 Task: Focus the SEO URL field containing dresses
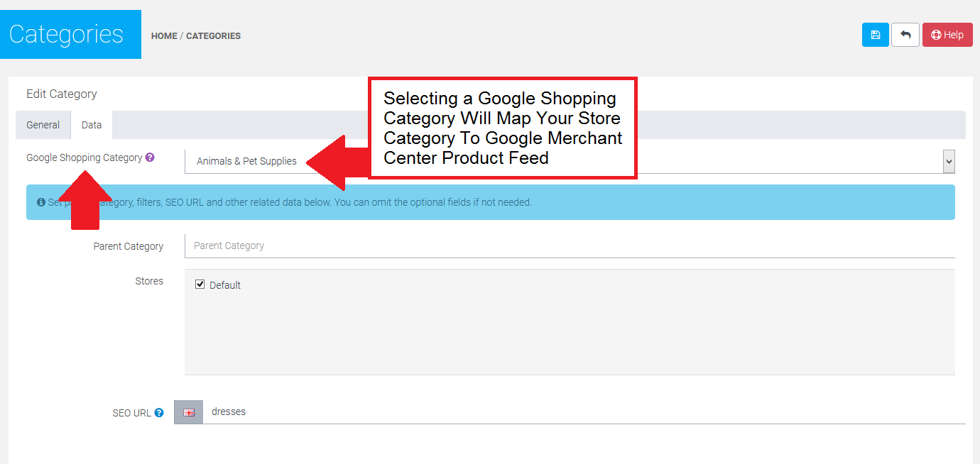(x=568, y=411)
